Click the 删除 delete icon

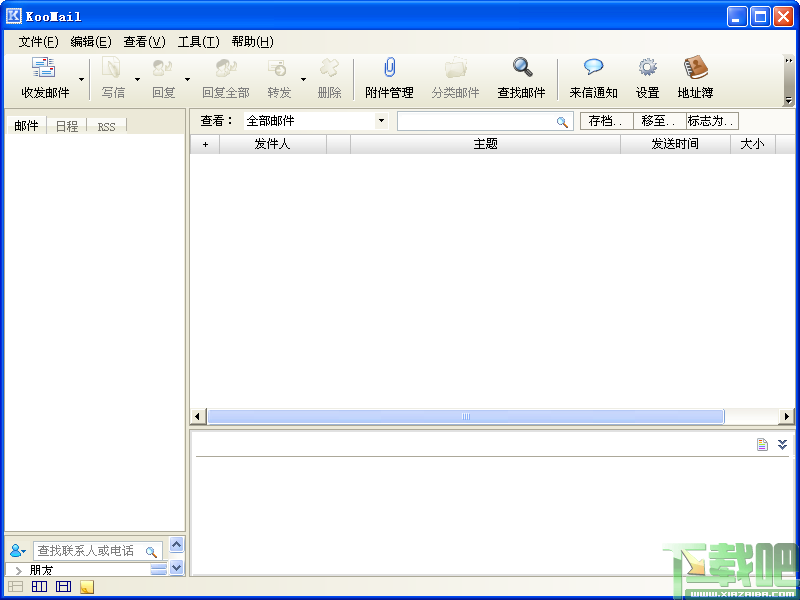(x=329, y=67)
